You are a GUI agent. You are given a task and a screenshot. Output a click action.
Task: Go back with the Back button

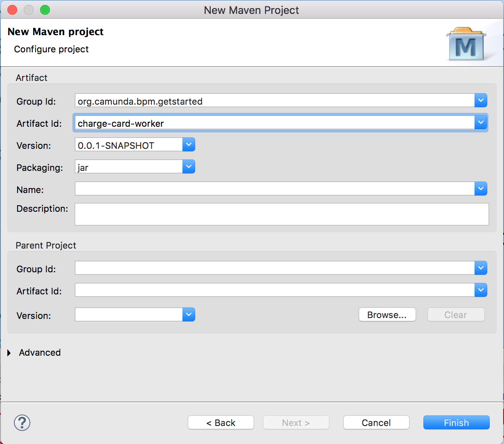click(x=220, y=423)
